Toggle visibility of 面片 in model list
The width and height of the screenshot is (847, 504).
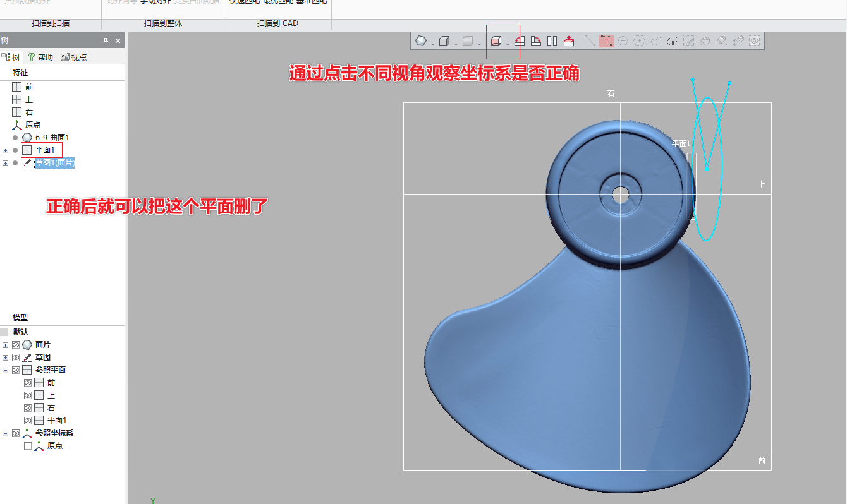[x=15, y=344]
